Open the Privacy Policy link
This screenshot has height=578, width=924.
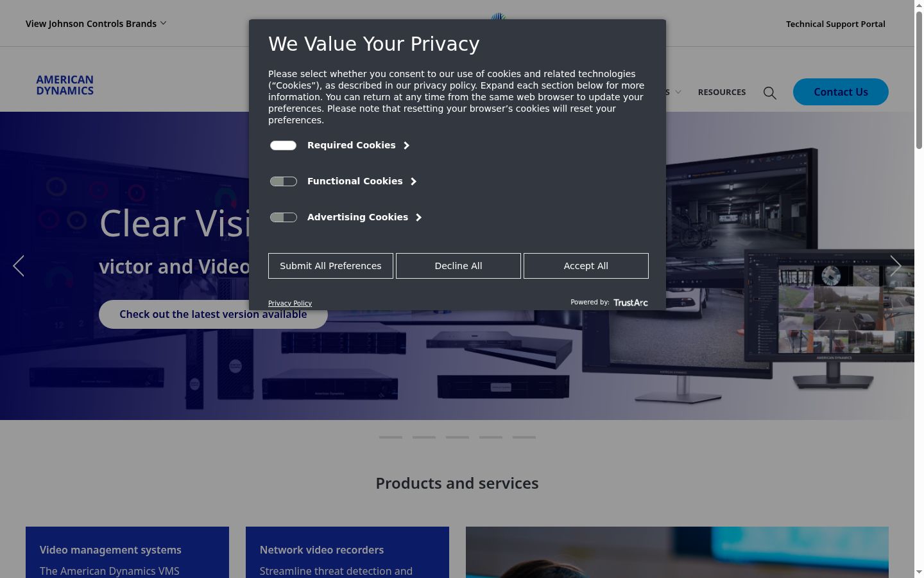tap(290, 303)
